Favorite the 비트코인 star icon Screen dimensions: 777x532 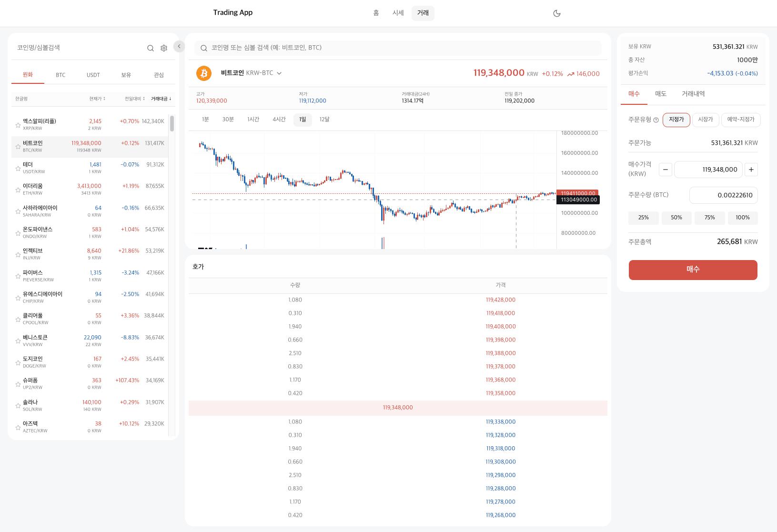18,147
